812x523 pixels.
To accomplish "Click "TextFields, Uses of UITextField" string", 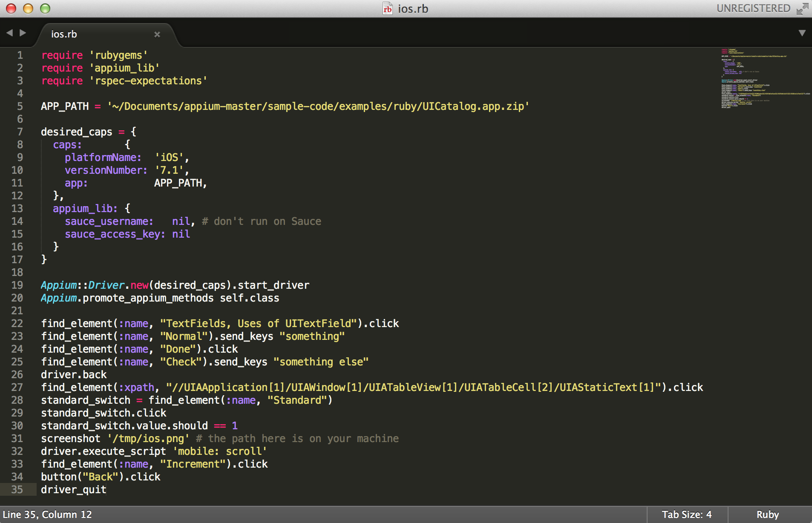I will tap(258, 324).
